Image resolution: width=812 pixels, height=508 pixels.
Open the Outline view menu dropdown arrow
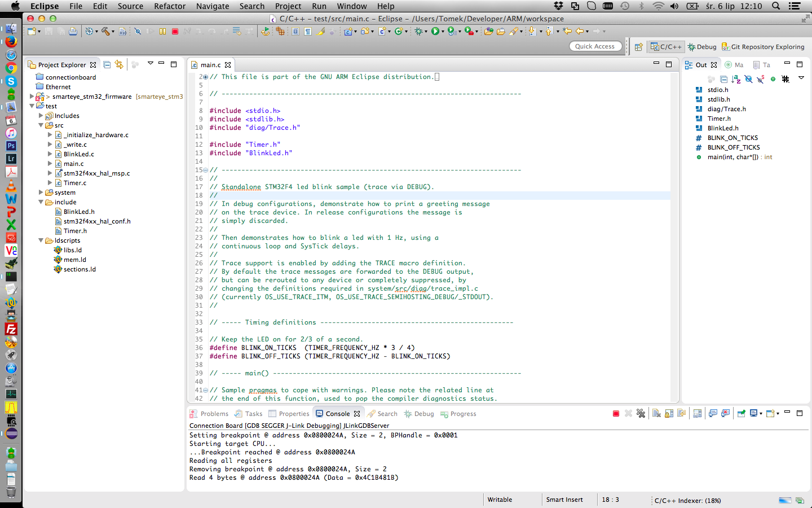pyautogui.click(x=801, y=78)
